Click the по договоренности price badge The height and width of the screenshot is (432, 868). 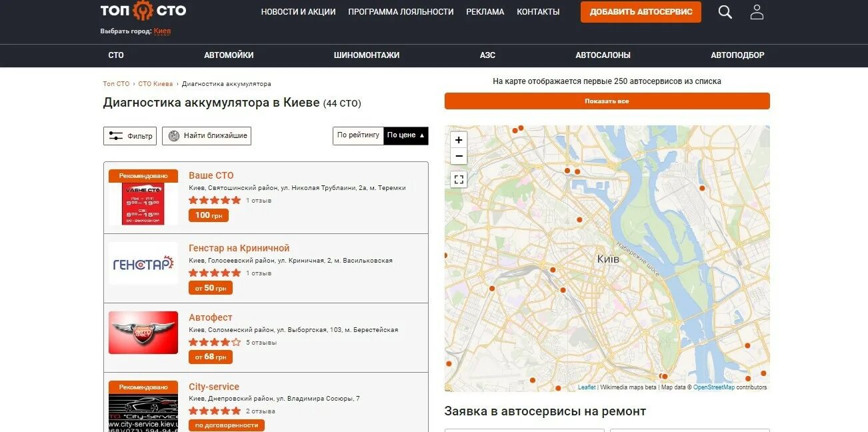point(227,425)
